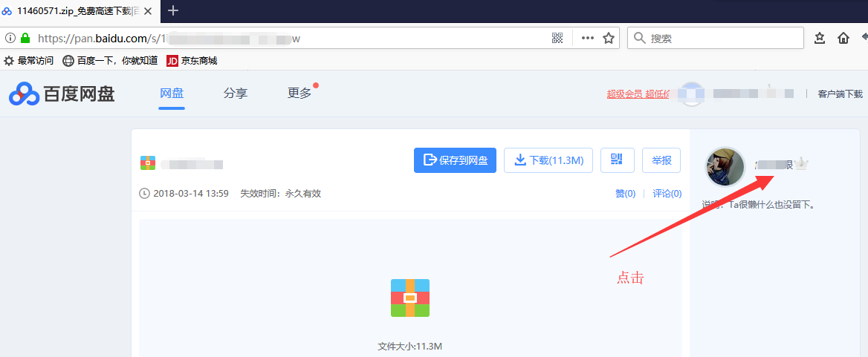Click the 举报 button
This screenshot has height=357, width=868.
point(661,160)
